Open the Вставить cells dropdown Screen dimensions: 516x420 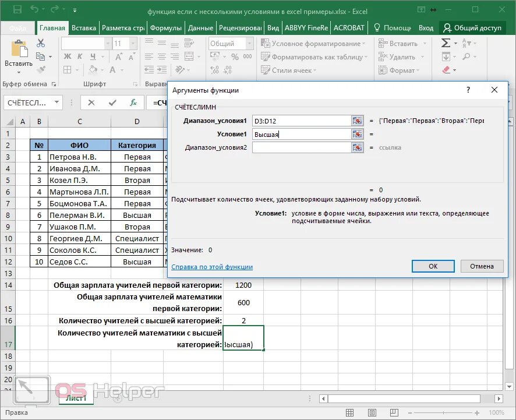425,44
